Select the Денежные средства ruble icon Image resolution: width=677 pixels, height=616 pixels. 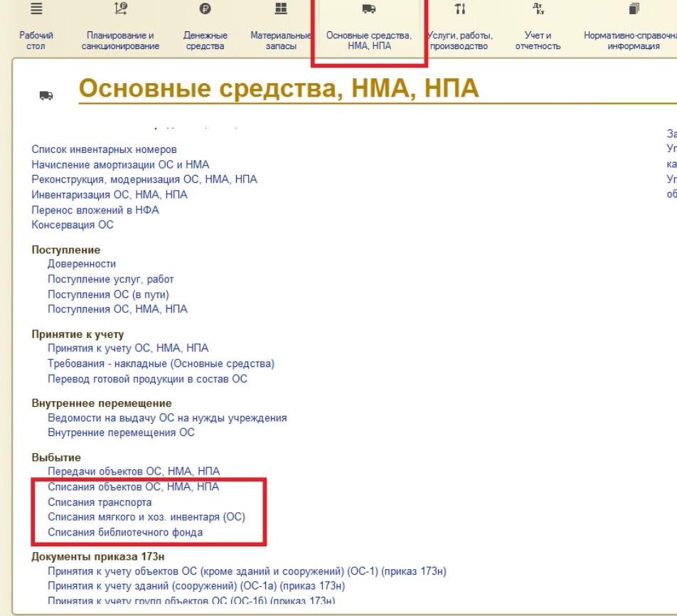[205, 9]
